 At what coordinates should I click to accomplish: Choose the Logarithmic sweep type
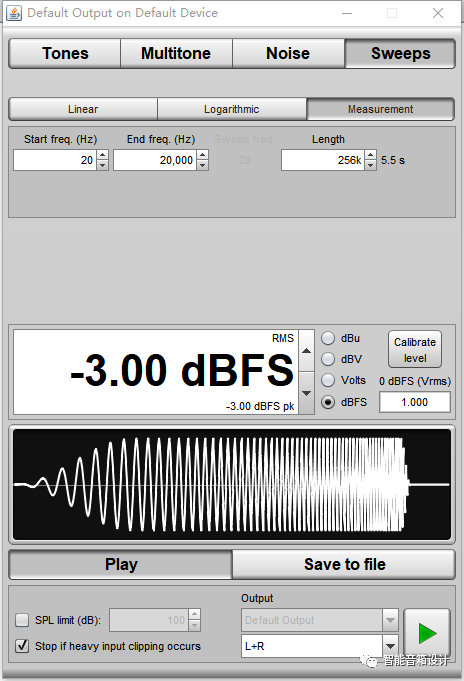tap(232, 109)
